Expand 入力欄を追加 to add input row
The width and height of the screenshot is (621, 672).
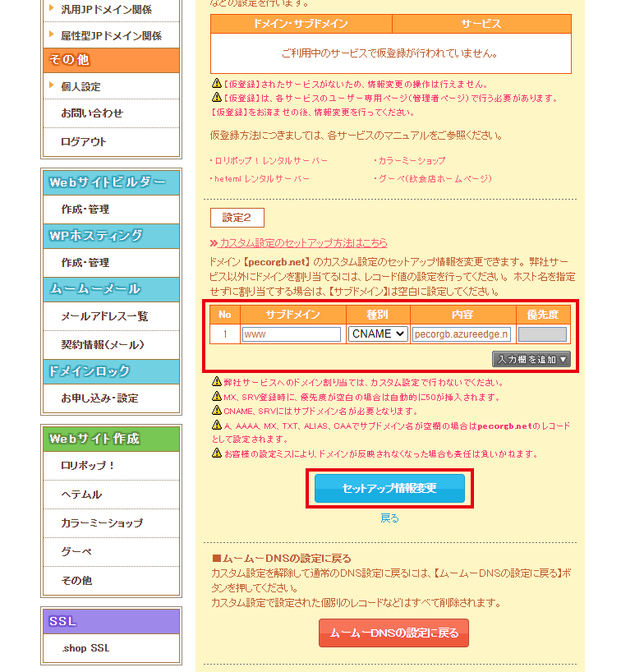coord(531,359)
